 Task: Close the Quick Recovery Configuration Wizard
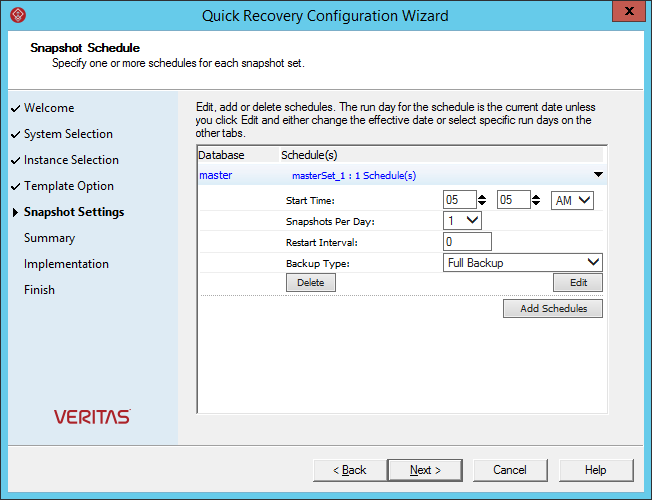point(629,11)
